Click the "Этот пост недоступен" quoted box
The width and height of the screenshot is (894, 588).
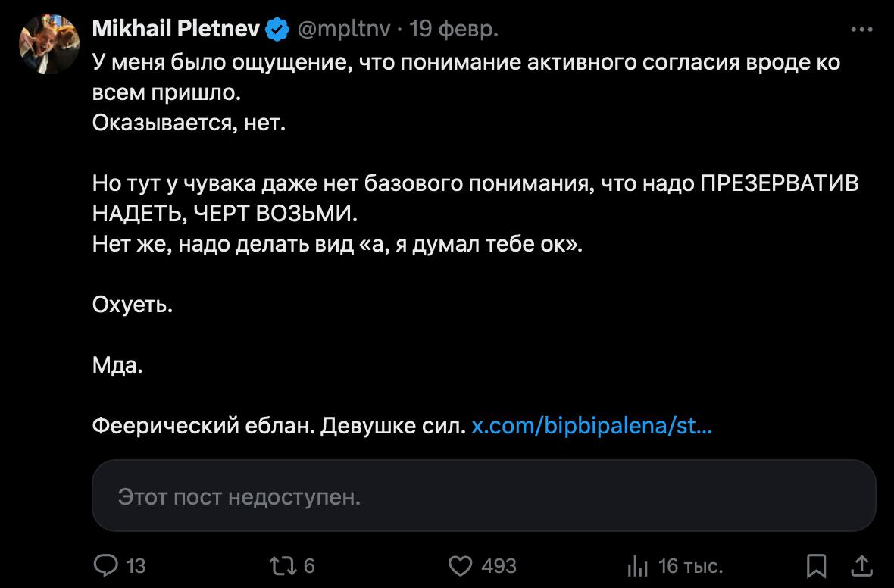[483, 496]
